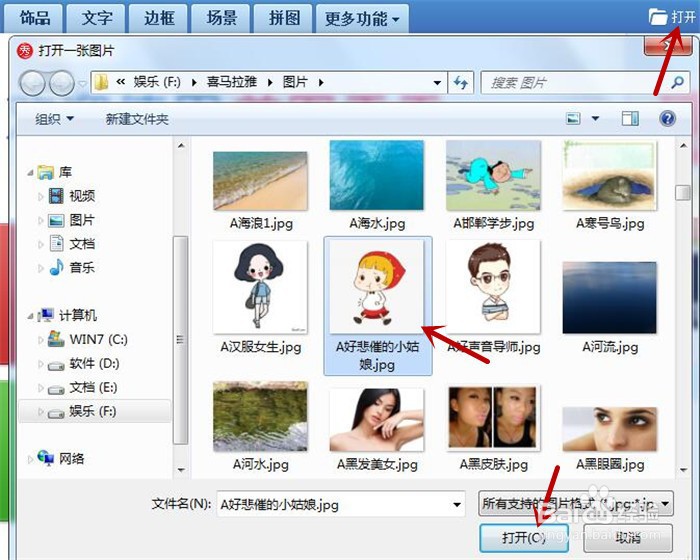Open the 饰品 tab
The height and width of the screenshot is (560, 700).
click(34, 19)
